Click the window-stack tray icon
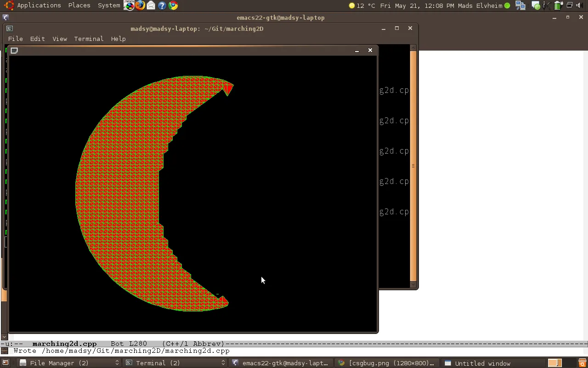 pos(570,5)
